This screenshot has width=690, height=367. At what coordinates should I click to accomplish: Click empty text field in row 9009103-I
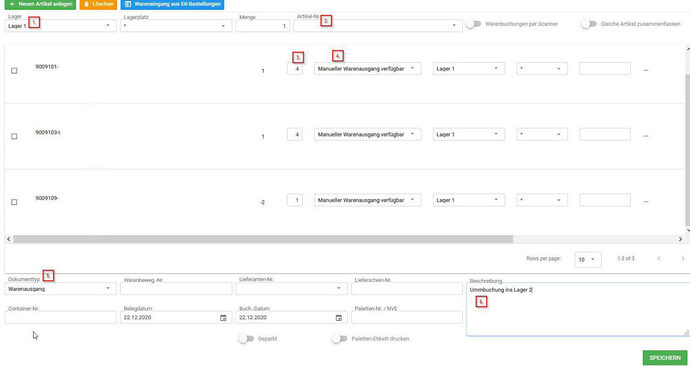pyautogui.click(x=605, y=134)
